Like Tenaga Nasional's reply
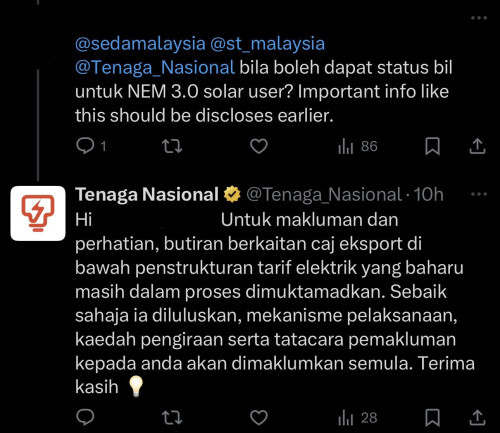This screenshot has width=500, height=433. point(259,418)
